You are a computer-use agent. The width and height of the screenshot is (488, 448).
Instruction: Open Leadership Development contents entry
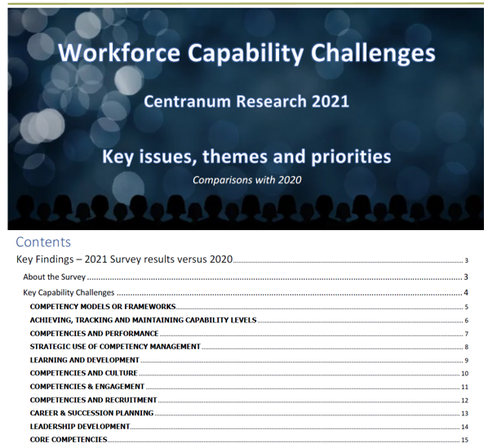point(249,426)
